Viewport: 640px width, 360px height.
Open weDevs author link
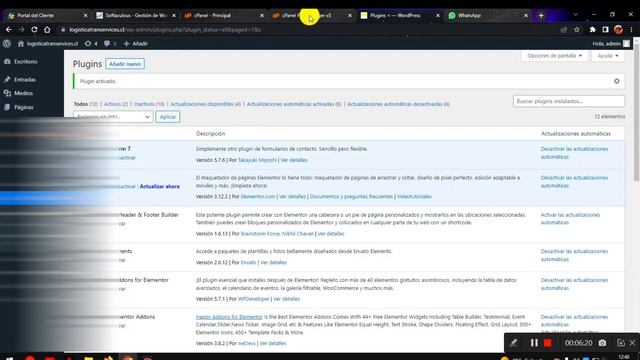tap(247, 344)
